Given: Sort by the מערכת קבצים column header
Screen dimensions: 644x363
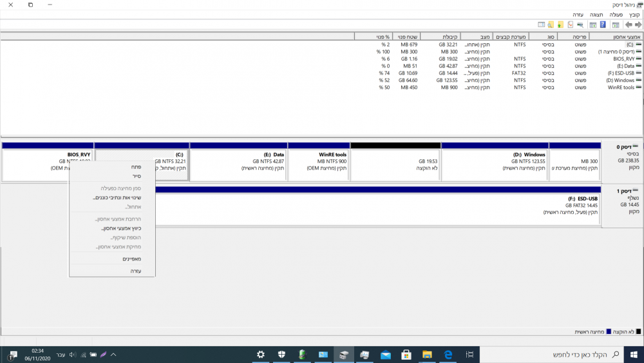Looking at the screenshot, I should pos(511,37).
